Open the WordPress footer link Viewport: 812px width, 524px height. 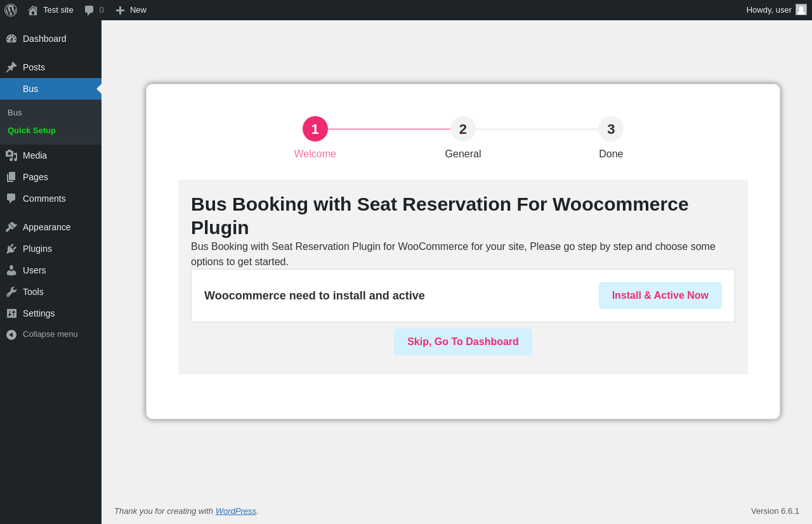click(235, 511)
